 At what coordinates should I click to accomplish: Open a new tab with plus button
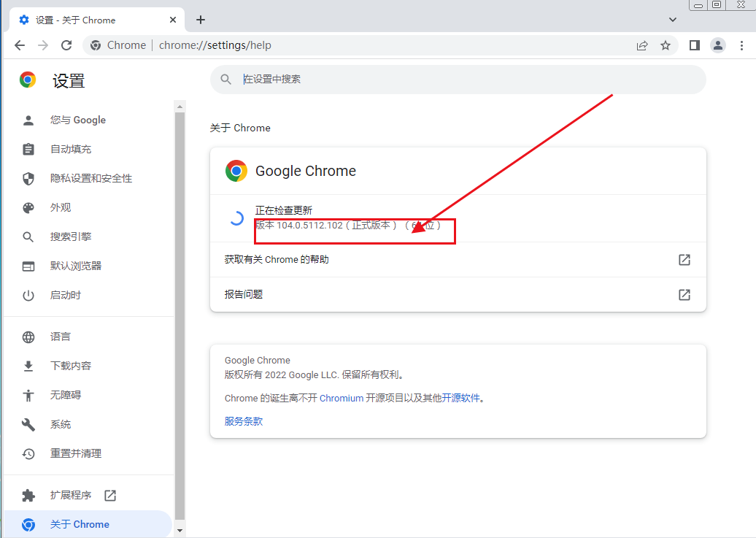coord(201,20)
